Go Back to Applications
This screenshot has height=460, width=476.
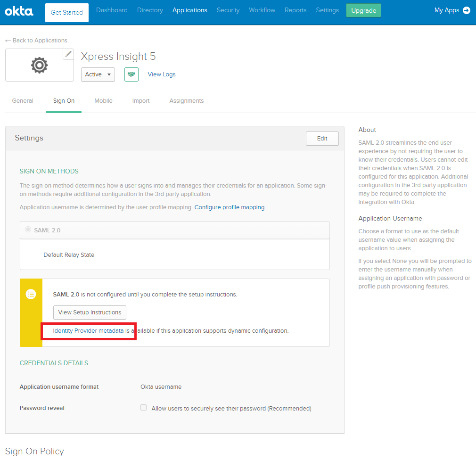[x=36, y=41]
